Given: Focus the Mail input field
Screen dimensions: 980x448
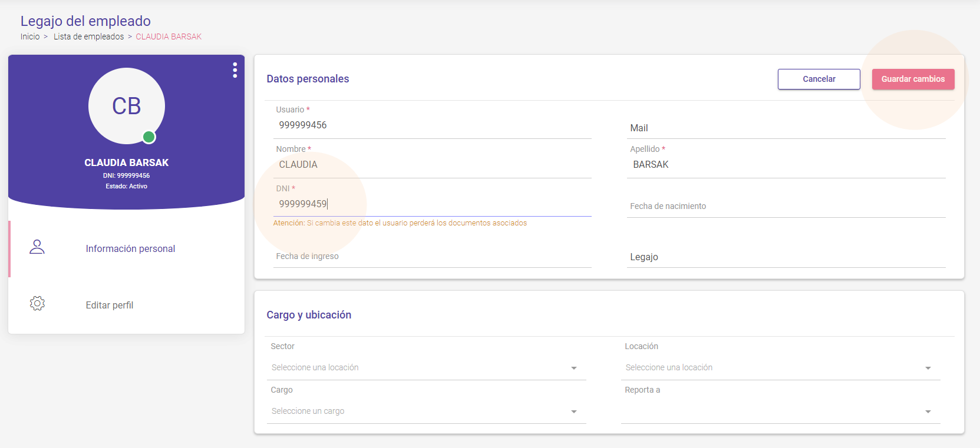Looking at the screenshot, I should tap(786, 128).
